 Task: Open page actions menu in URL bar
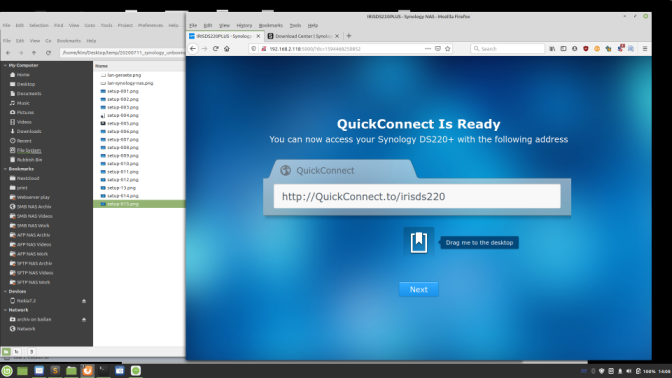point(428,49)
